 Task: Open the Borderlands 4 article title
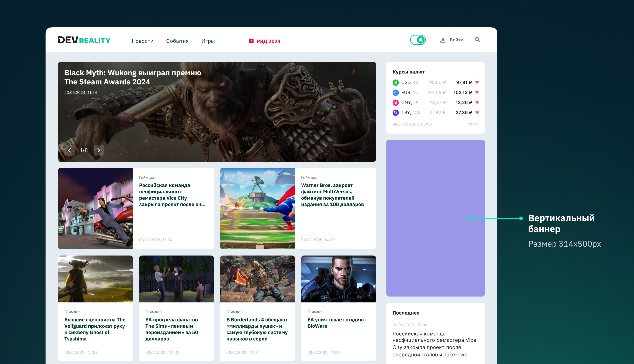pyautogui.click(x=257, y=329)
